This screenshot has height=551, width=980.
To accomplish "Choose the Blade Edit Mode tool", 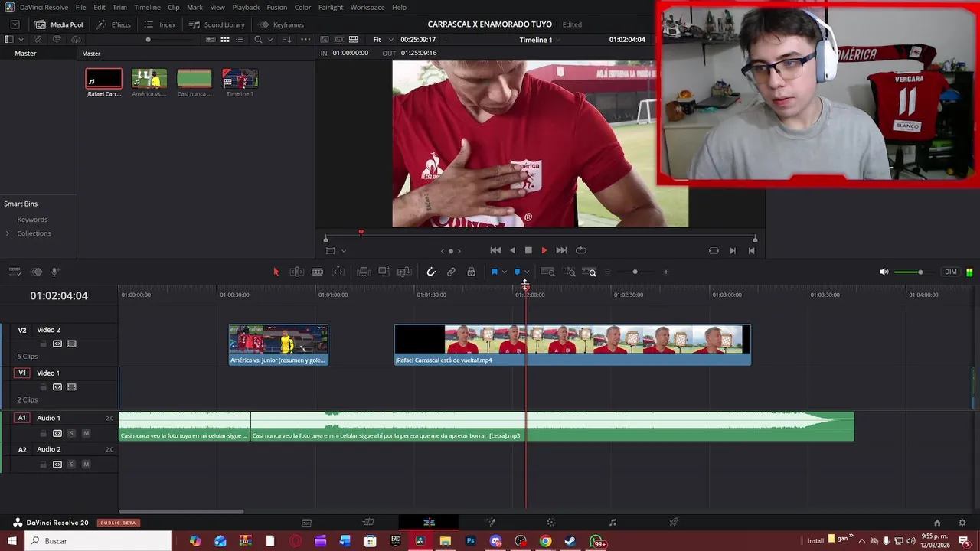I will tap(317, 272).
